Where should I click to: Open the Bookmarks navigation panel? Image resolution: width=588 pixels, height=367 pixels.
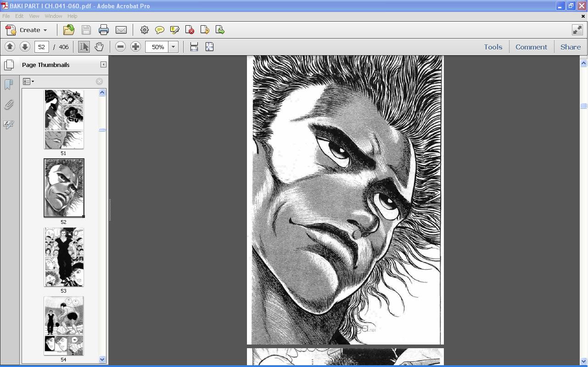pos(9,84)
